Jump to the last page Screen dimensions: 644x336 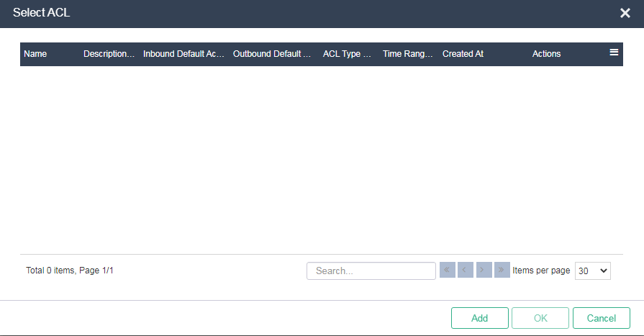click(502, 270)
